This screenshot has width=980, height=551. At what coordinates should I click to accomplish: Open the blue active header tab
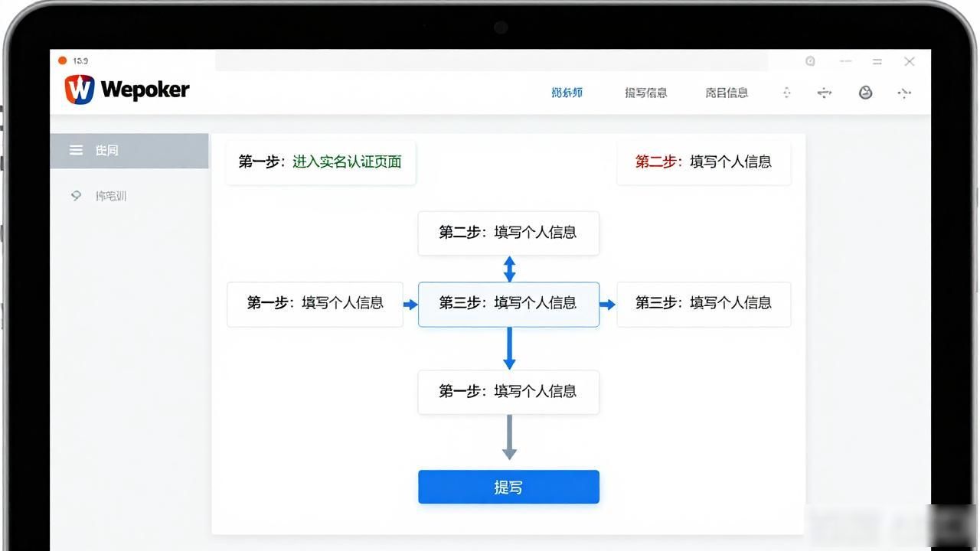[567, 93]
